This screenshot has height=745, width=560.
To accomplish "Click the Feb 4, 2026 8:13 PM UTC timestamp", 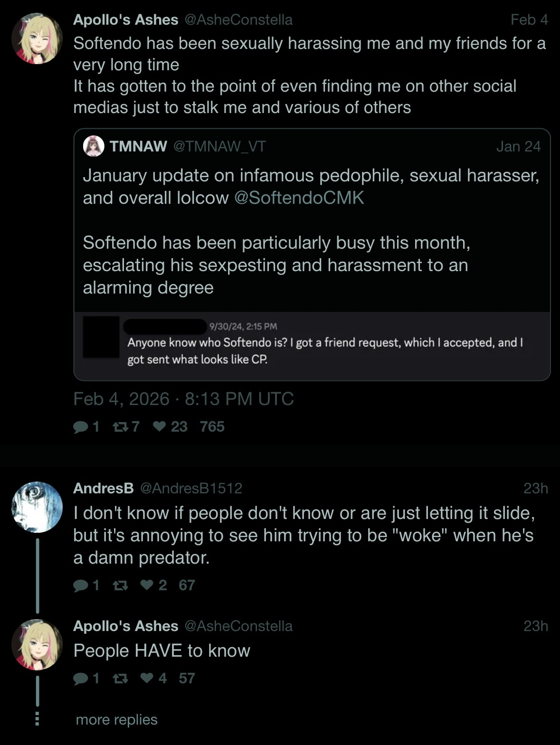I will pyautogui.click(x=183, y=399).
